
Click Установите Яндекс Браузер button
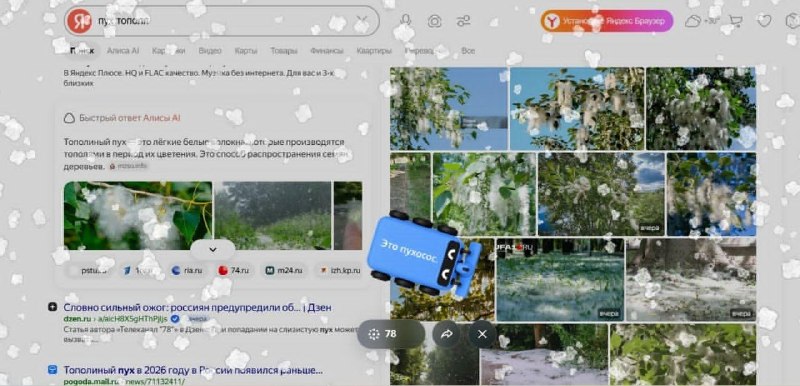[x=607, y=21]
